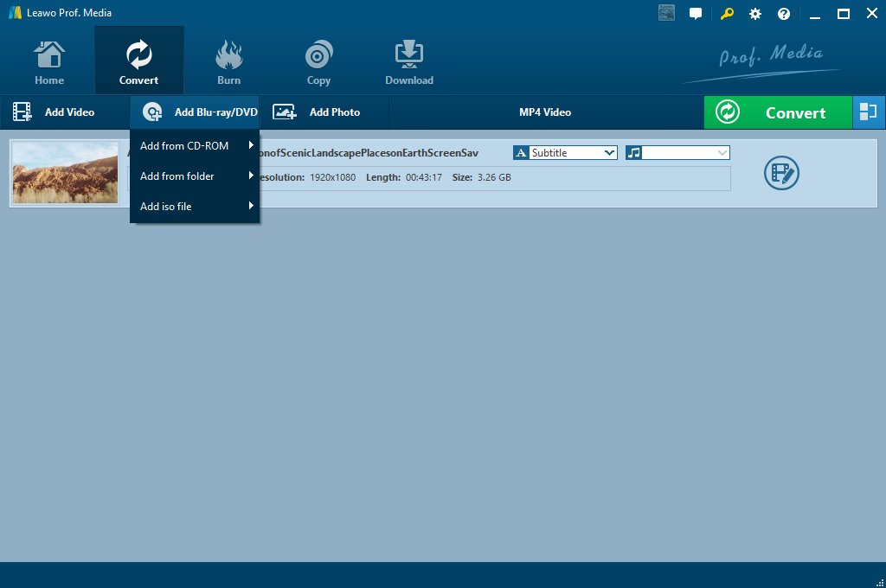Open the settings gear icon

point(754,14)
